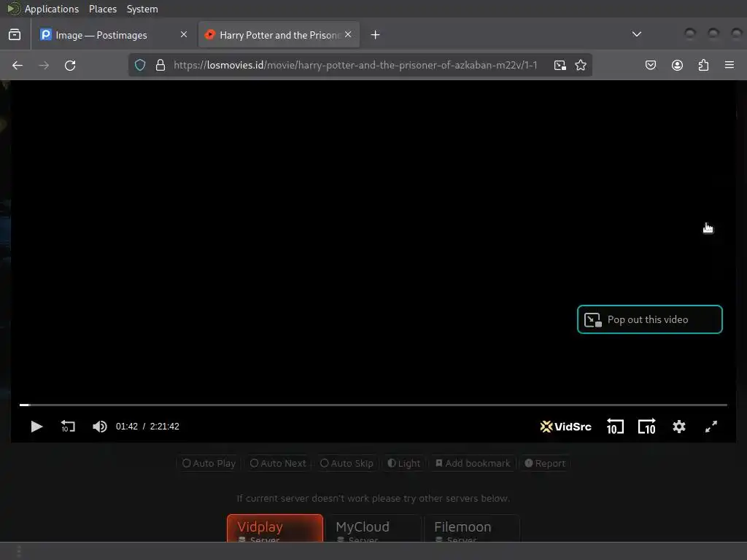The height and width of the screenshot is (560, 747).
Task: Open Firefox hamburger menu
Action: (x=729, y=65)
